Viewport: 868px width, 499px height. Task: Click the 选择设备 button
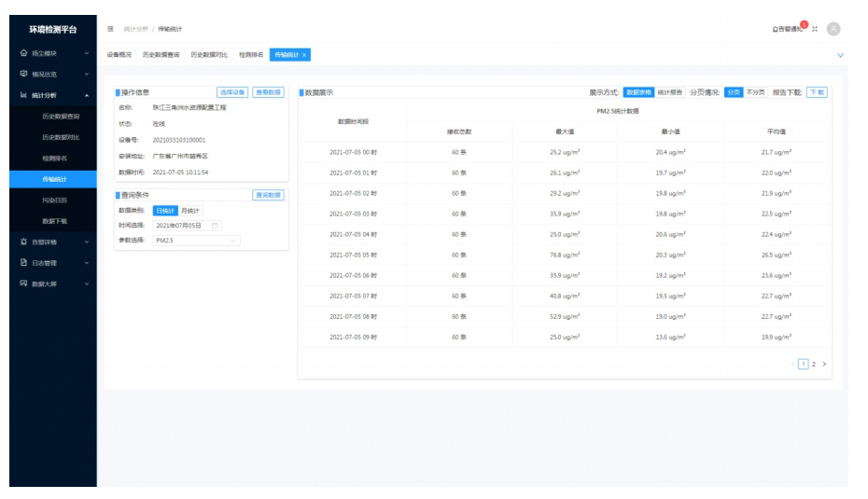[232, 92]
